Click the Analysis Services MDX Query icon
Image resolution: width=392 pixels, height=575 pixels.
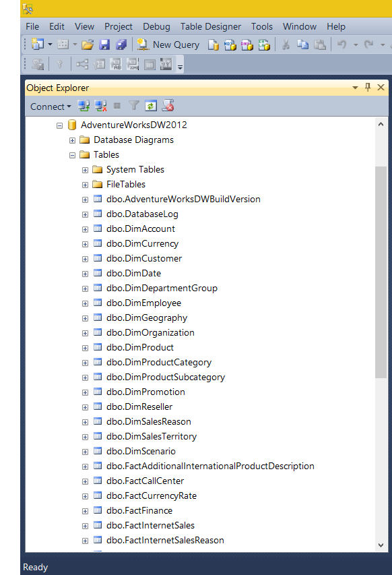click(230, 44)
